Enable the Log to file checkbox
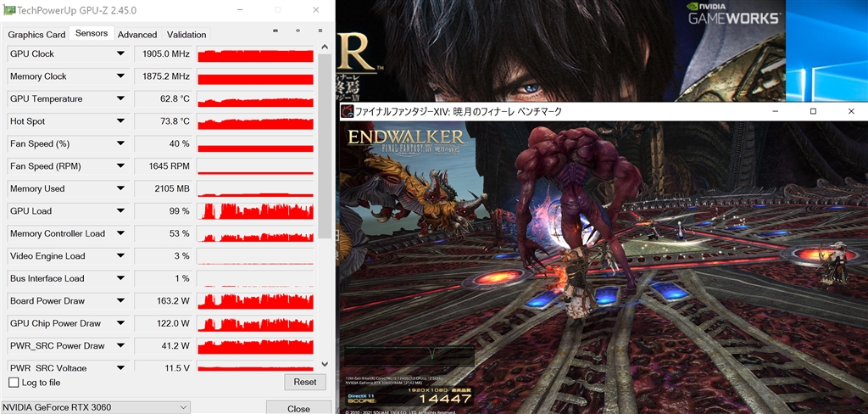Viewport: 868px width, 414px height. [14, 383]
